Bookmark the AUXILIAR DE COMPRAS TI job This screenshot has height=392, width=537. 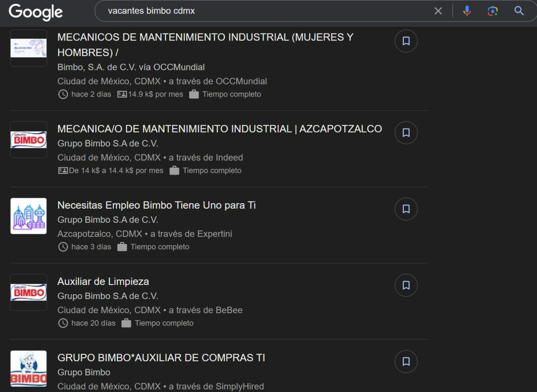406,362
